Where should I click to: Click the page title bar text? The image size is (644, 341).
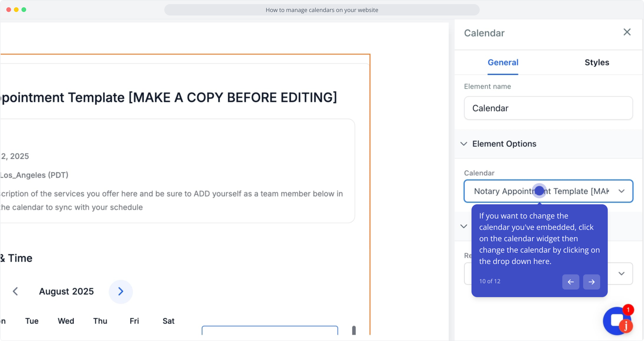(322, 10)
